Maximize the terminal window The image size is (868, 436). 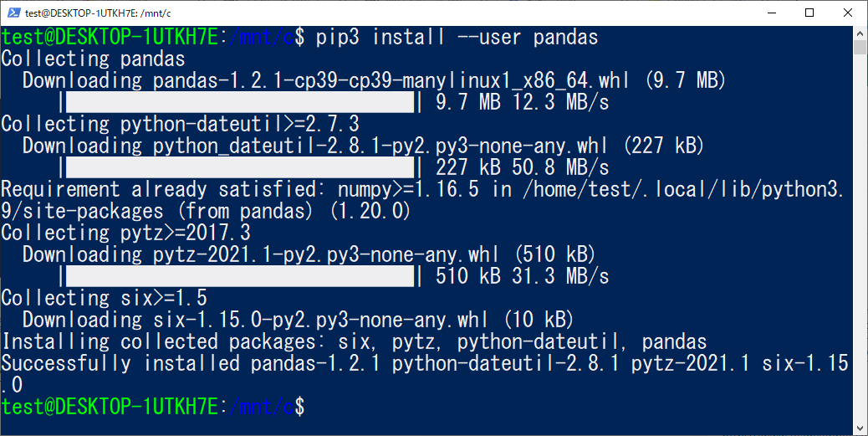point(809,13)
